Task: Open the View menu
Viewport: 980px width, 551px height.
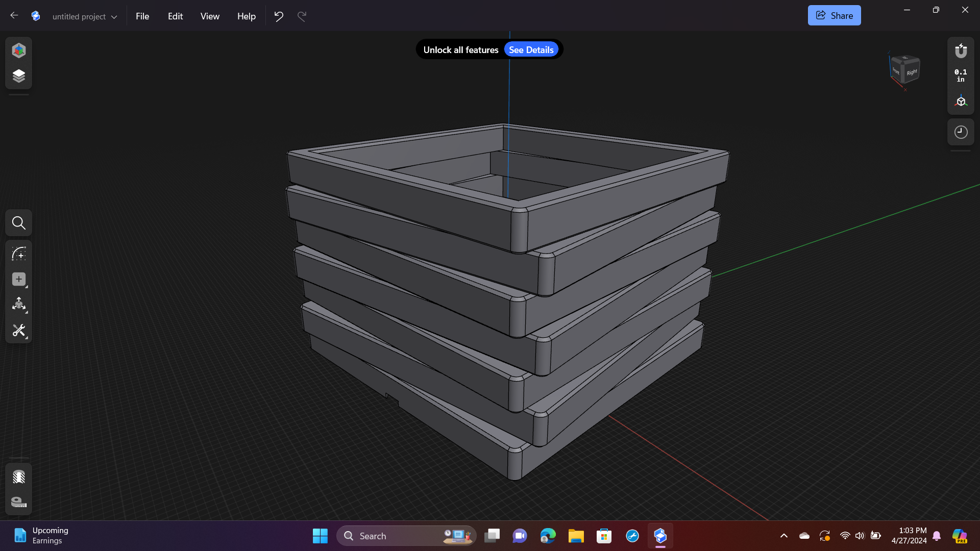Action: coord(209,16)
